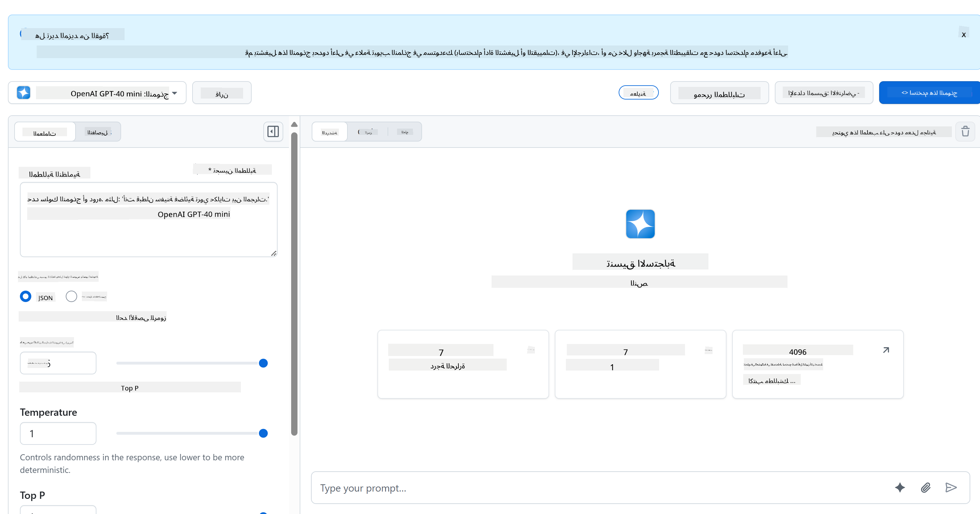Screen dimensions: 980x514
Task: Click the arrow icon on the 4096 card
Action: coord(886,350)
